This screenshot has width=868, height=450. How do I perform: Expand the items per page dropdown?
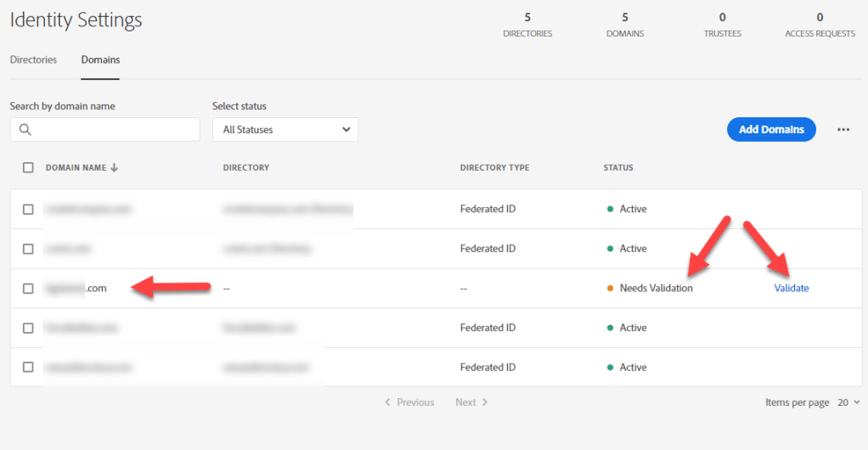[x=848, y=402]
